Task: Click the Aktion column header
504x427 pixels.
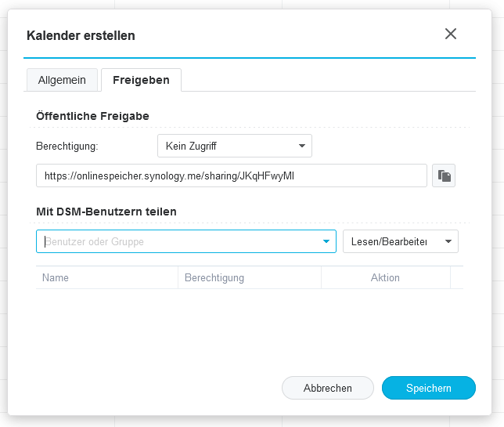Action: tap(386, 277)
